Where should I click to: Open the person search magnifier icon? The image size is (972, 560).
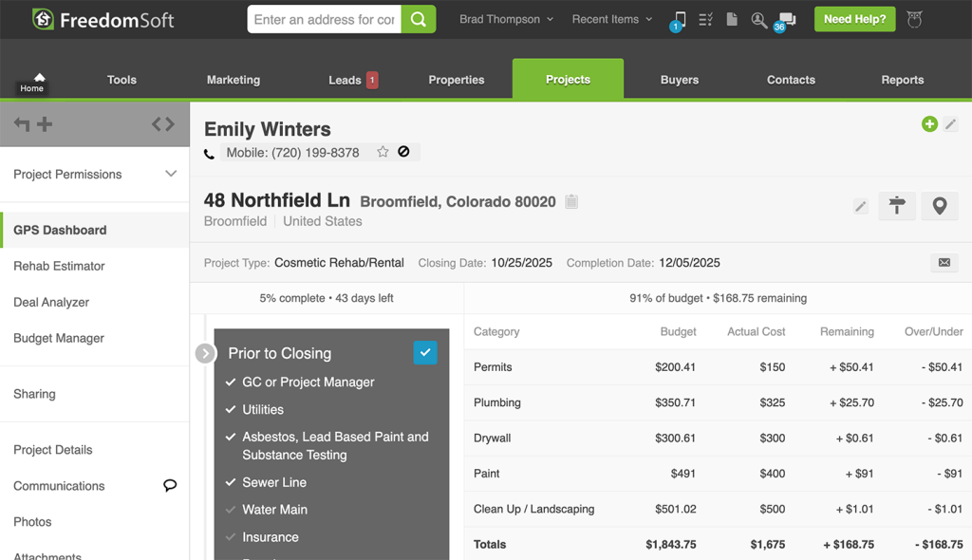point(758,20)
